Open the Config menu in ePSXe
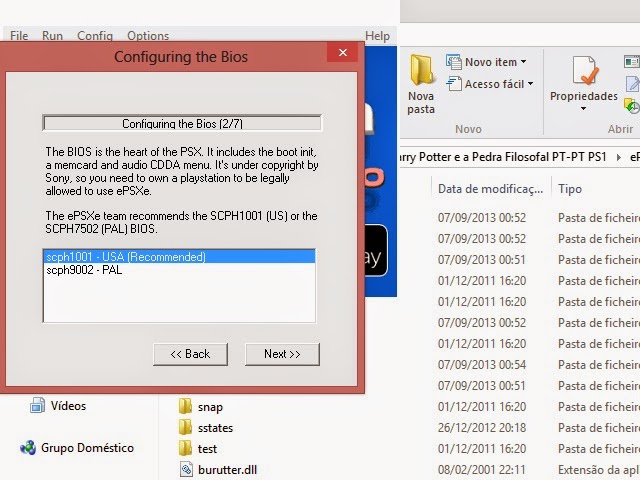This screenshot has width=640, height=480. [95, 36]
